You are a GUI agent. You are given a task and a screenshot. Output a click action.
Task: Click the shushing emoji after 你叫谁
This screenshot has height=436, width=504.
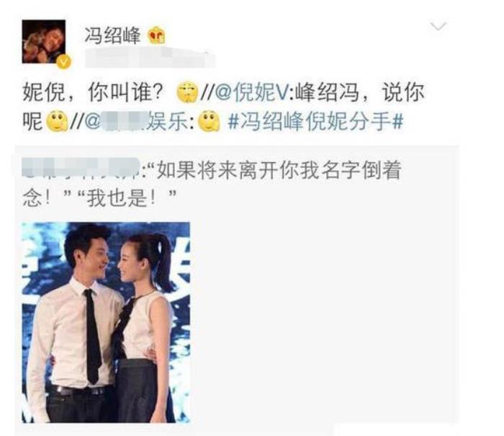pos(188,92)
